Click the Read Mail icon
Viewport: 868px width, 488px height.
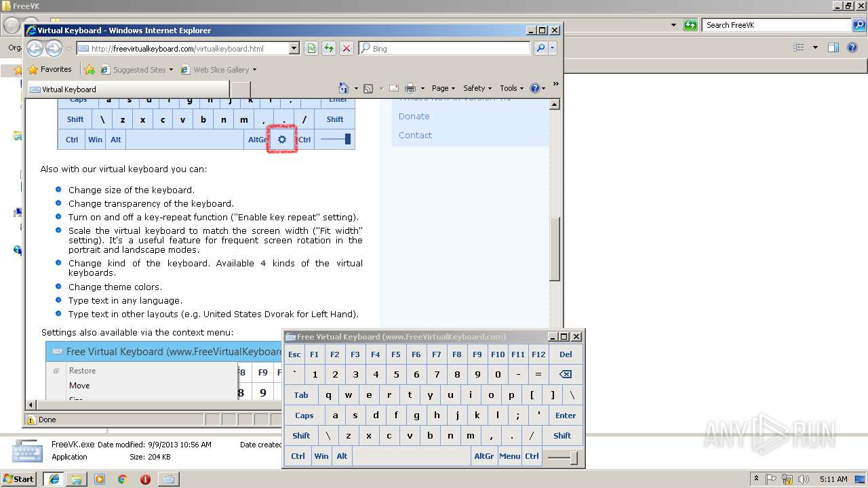tap(393, 88)
